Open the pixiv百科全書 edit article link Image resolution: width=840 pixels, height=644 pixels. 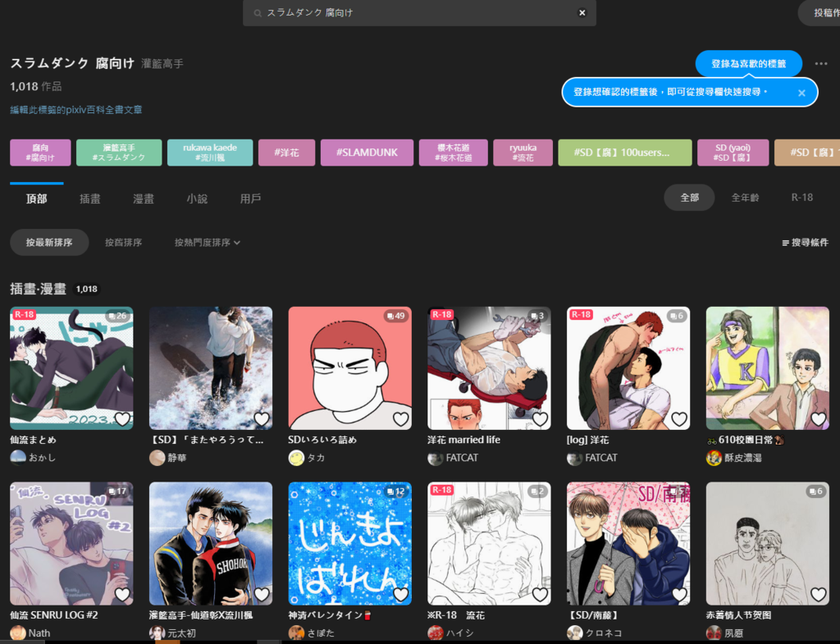tap(76, 110)
